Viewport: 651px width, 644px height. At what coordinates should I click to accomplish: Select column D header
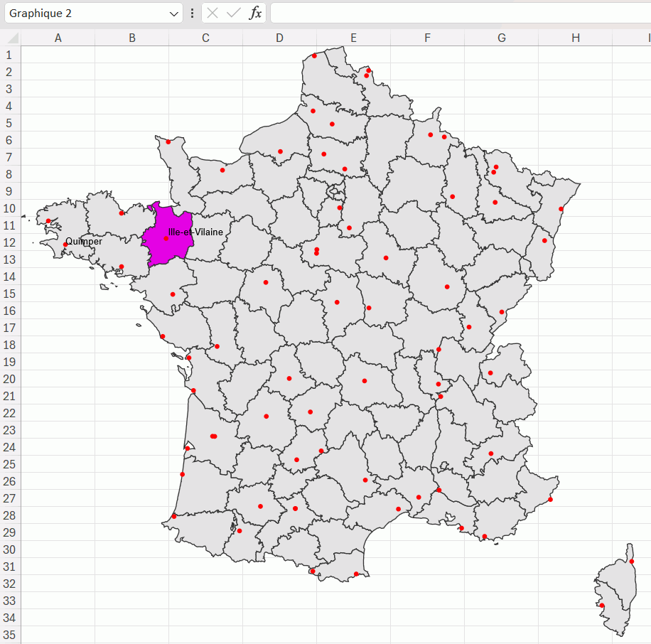tap(279, 38)
